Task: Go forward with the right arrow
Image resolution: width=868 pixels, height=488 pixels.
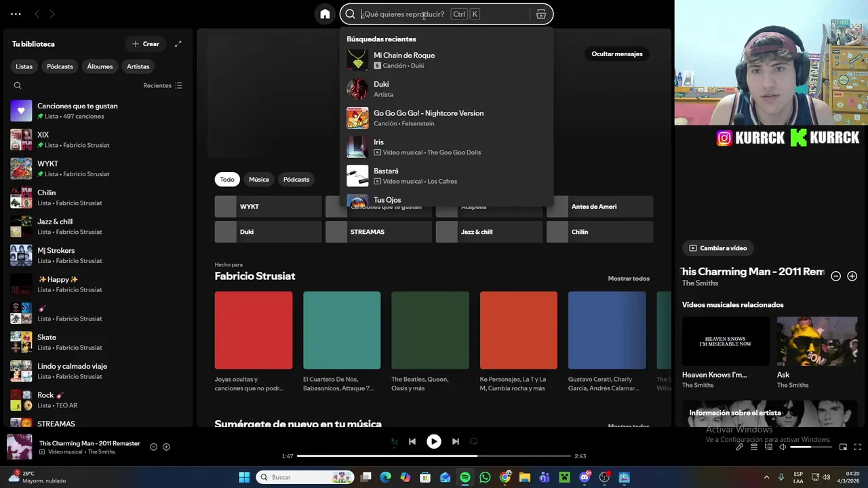Action: [x=52, y=14]
